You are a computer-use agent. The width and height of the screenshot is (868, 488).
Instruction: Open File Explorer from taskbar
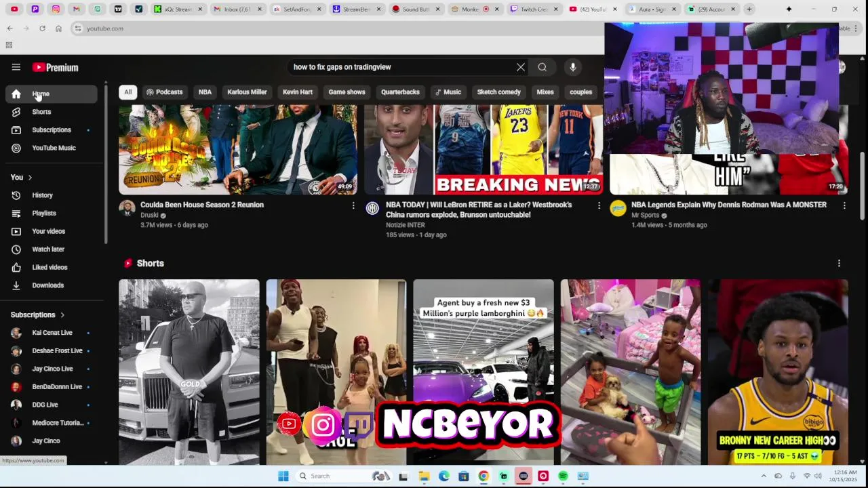424,476
